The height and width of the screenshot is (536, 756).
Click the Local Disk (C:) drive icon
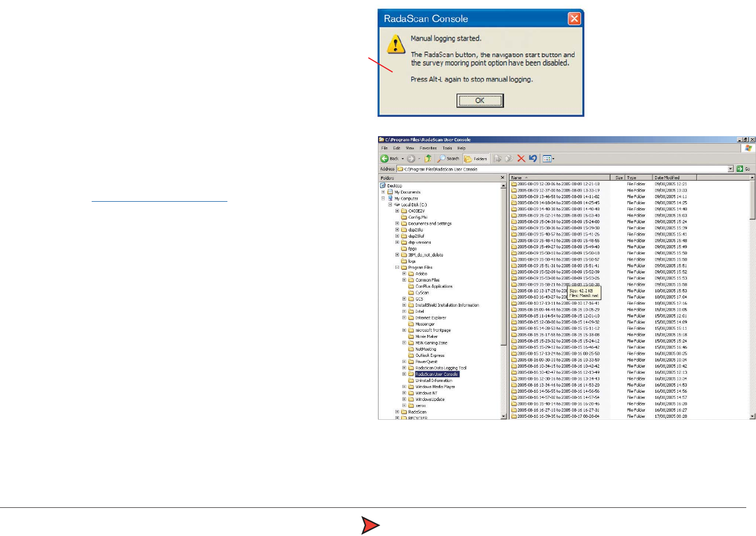coord(397,205)
